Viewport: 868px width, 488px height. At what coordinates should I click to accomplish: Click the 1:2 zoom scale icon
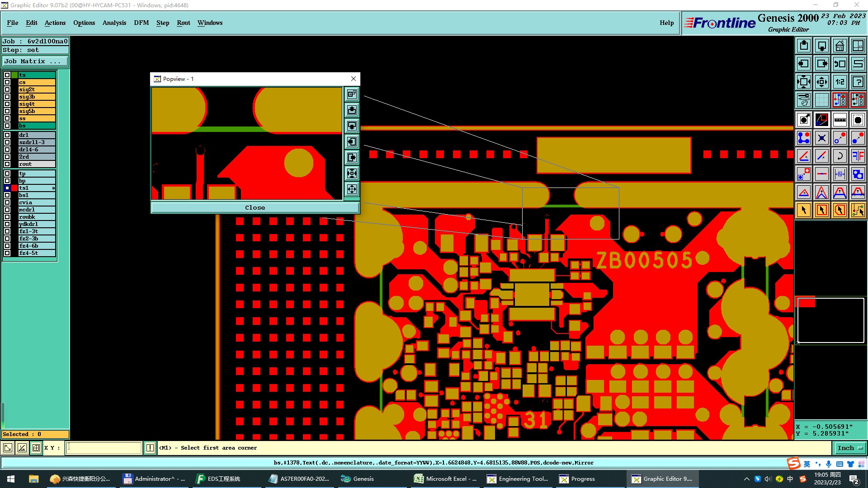tap(840, 82)
